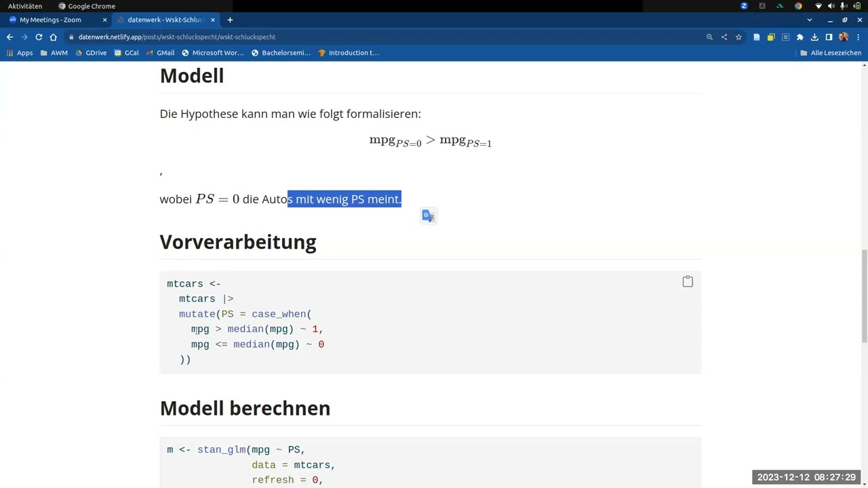Click the Vorverarbeitung heading
Image resolution: width=868 pixels, height=488 pixels.
(x=238, y=243)
